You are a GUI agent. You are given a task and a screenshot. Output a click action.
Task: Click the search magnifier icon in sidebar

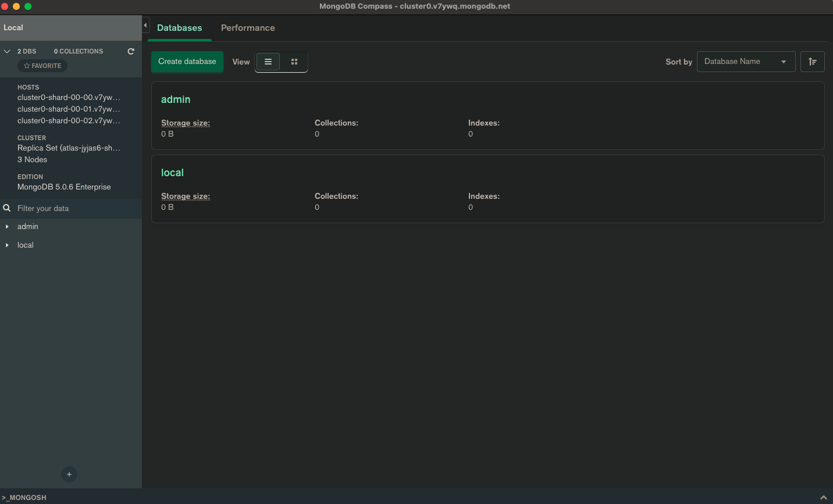pos(7,208)
